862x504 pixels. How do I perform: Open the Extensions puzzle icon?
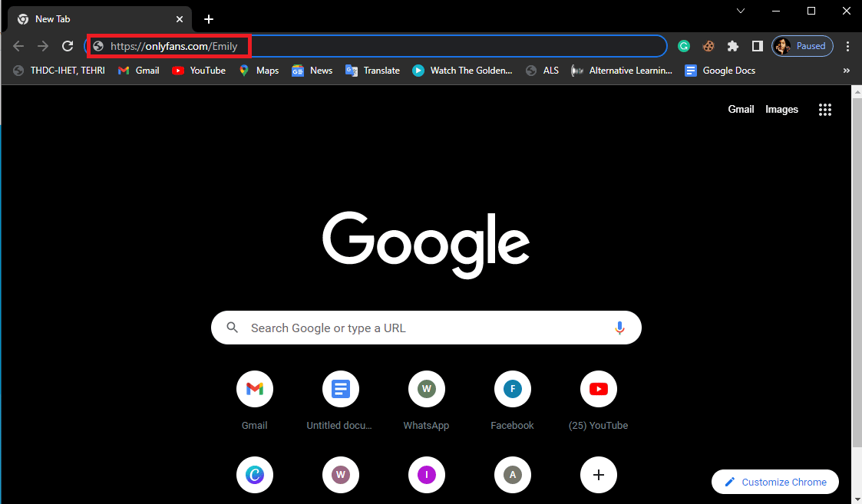(733, 46)
